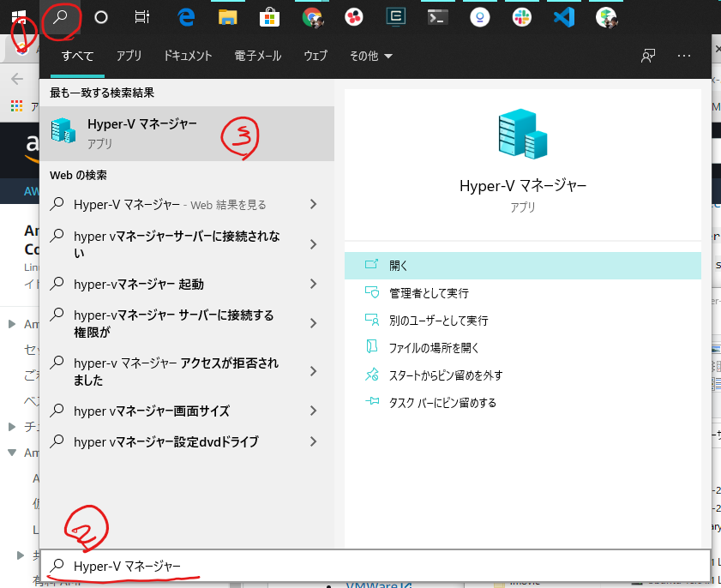Open the red dotted circle app icon
The height and width of the screenshot is (588, 721).
tap(353, 17)
